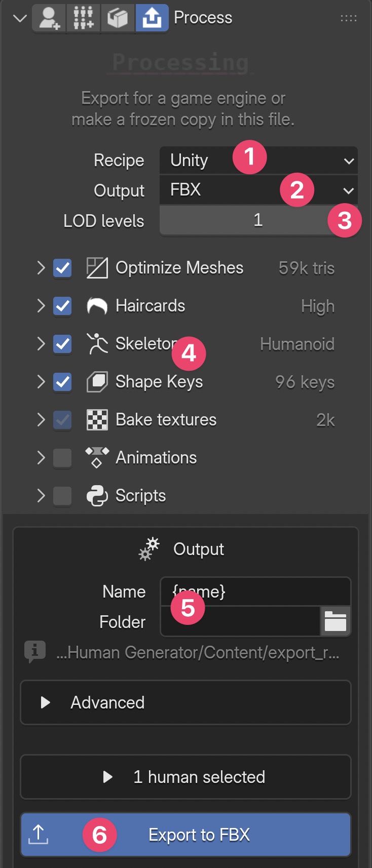Image resolution: width=372 pixels, height=868 pixels.
Task: Enable the Scripts checkbox
Action: (62, 496)
